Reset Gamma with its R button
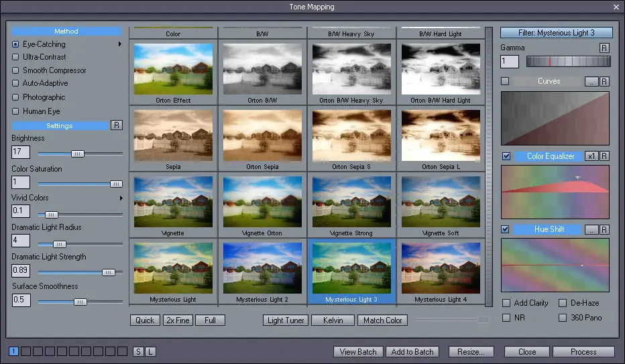Image resolution: width=625 pixels, height=364 pixels. click(604, 48)
